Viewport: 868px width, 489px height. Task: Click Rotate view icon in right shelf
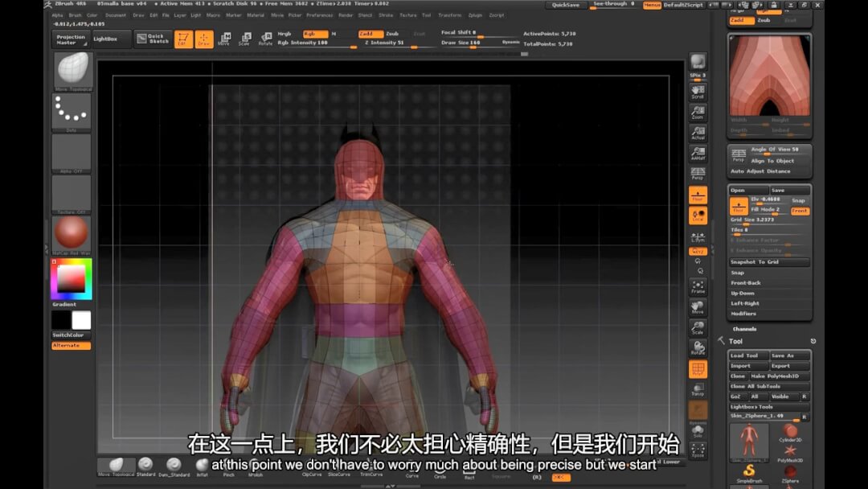[698, 348]
